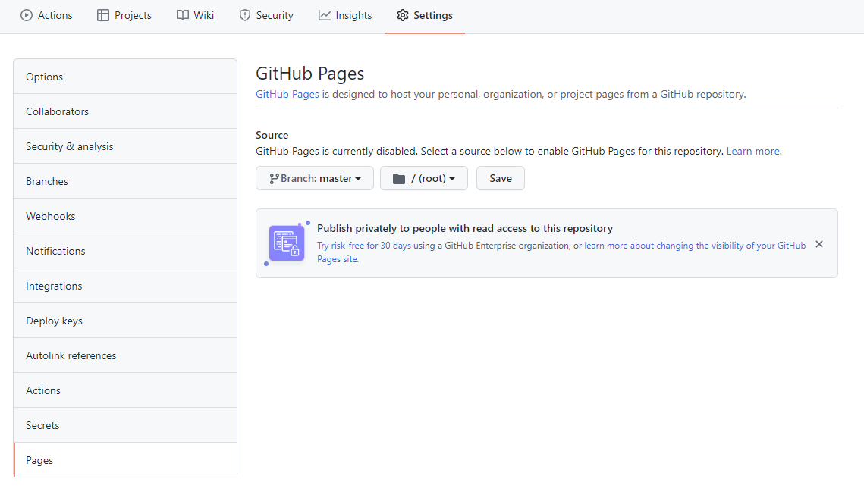
Task: Go to Secrets settings
Action: pos(125,425)
